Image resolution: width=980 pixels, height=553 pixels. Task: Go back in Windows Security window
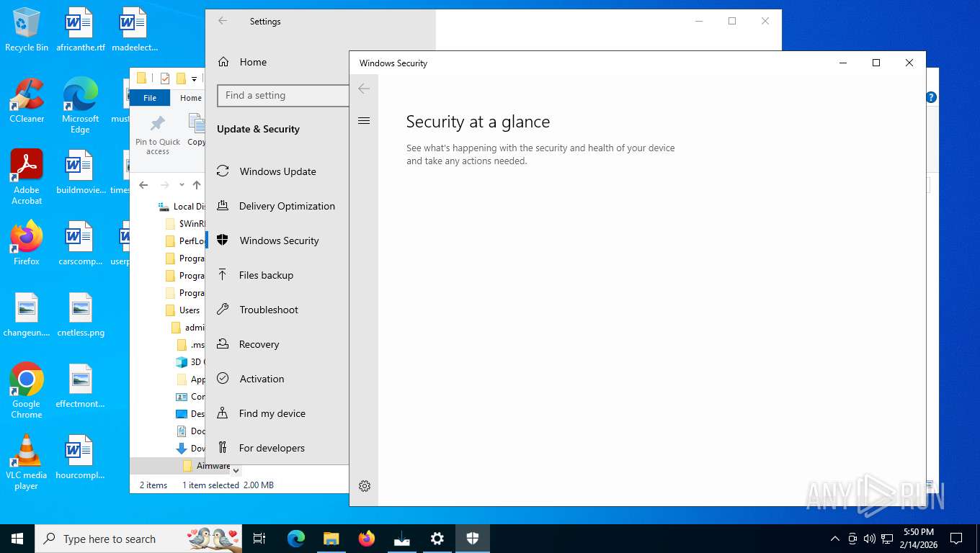364,89
